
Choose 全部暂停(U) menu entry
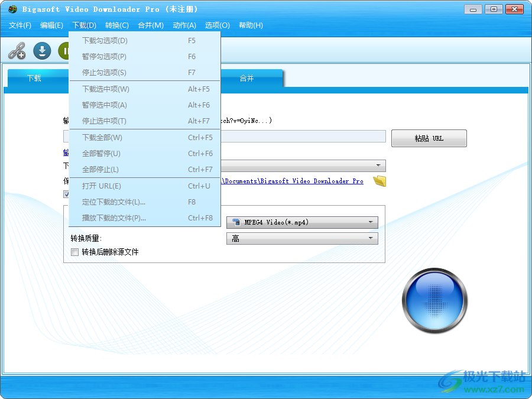pos(145,154)
